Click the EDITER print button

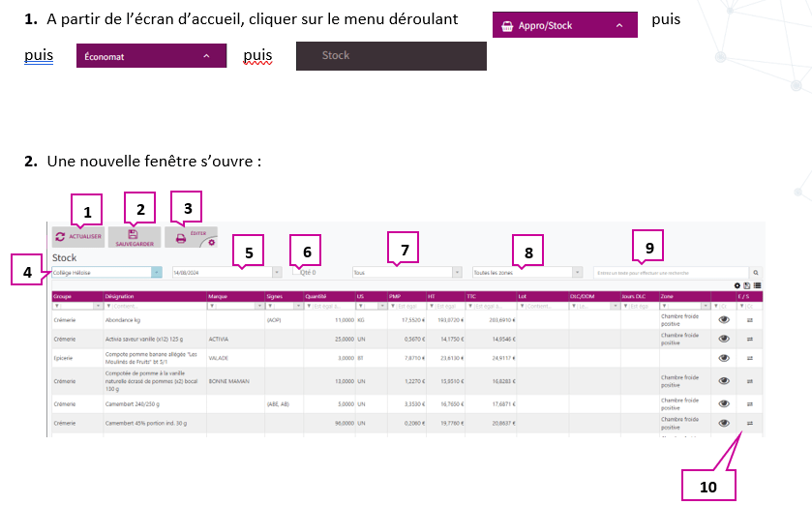pyautogui.click(x=191, y=237)
